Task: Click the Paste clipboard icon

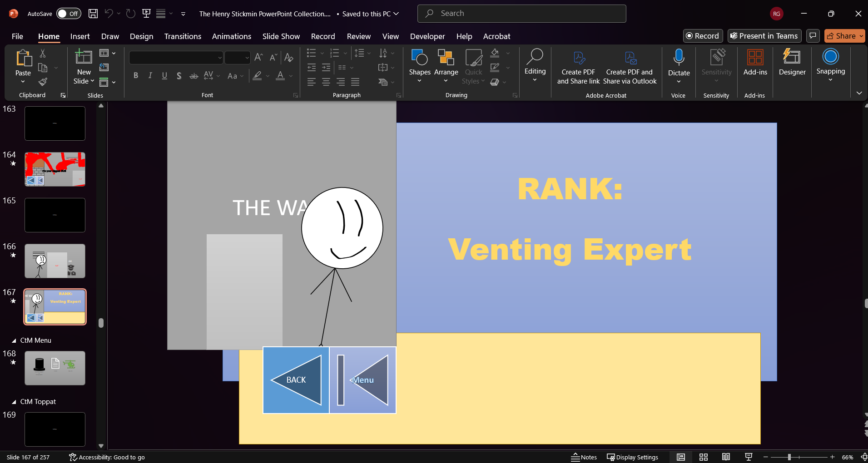Action: pos(23,59)
